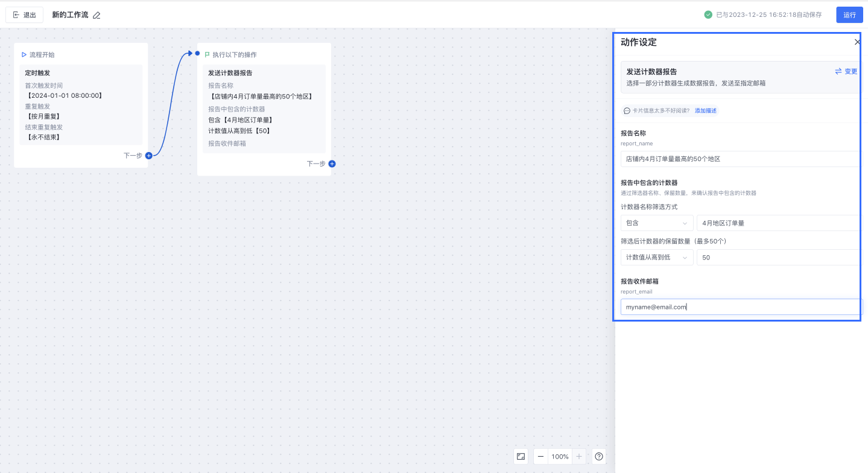Click the flag icon beside 执行以下的操作
This screenshot has width=868, height=473.
click(207, 55)
